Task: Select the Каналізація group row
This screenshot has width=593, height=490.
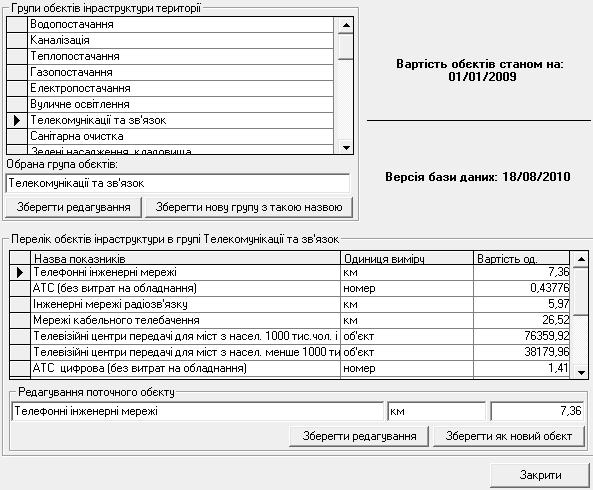Action: [181, 40]
